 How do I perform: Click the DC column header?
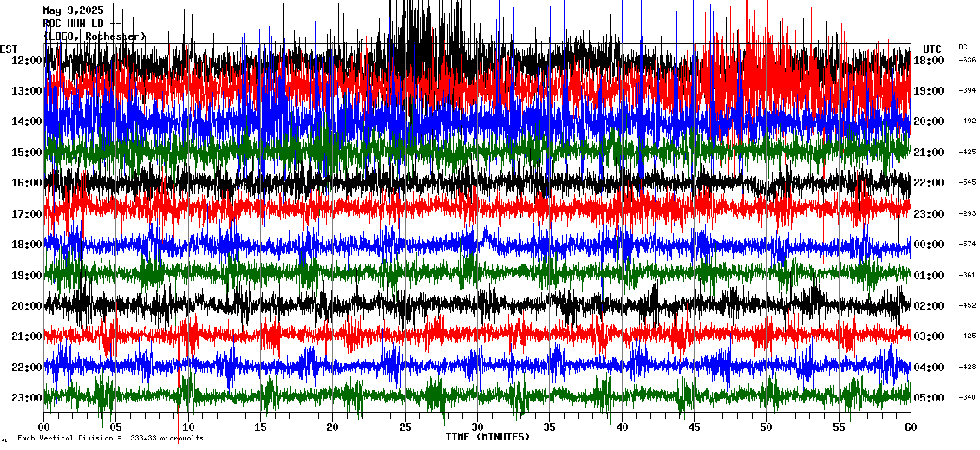(x=963, y=47)
